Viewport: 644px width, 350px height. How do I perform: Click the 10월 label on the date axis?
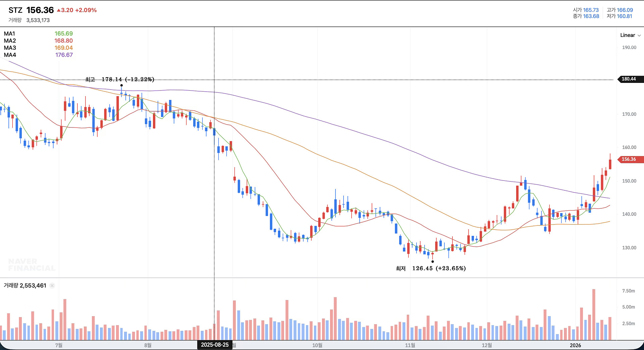(317, 345)
